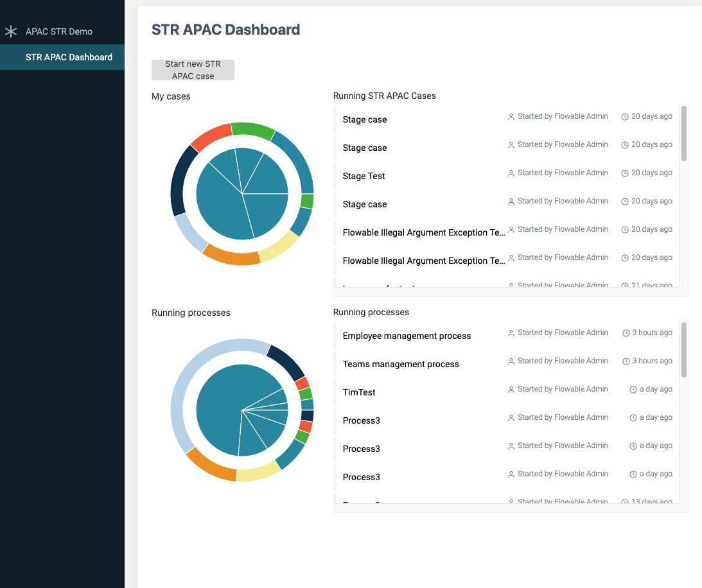This screenshot has height=588, width=702.
Task: Click the clock icon on Employee management process
Action: [x=626, y=333]
